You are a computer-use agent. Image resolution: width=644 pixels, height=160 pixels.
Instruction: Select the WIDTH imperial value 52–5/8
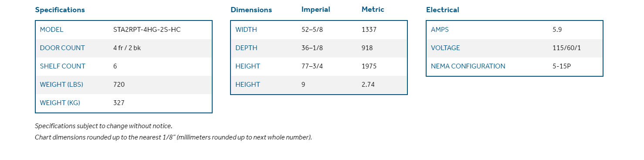(312, 30)
